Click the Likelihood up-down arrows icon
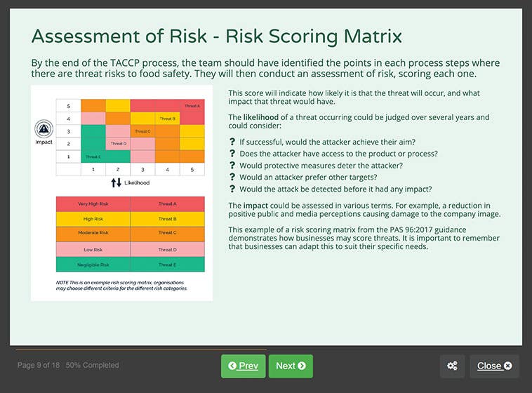Screen dimensions: 532x393 (117, 182)
